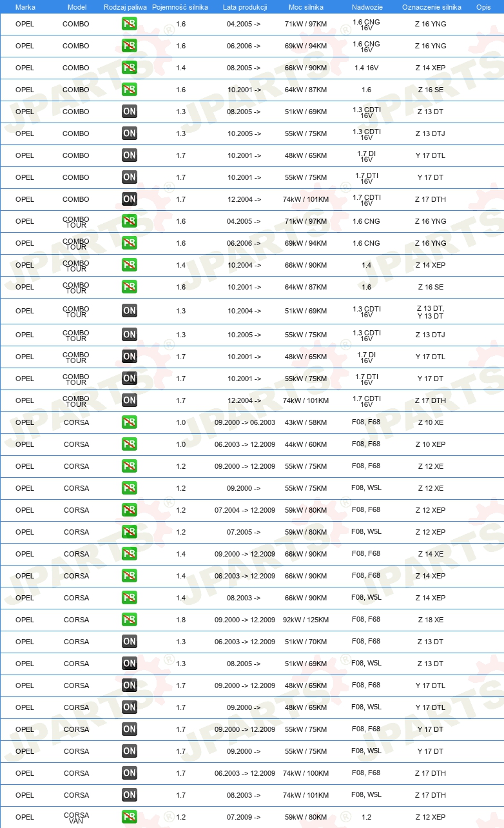This screenshot has height=828, width=504.
Task: Click 'Z 12 XEP' in the Corsa Van row
Action: tap(431, 817)
